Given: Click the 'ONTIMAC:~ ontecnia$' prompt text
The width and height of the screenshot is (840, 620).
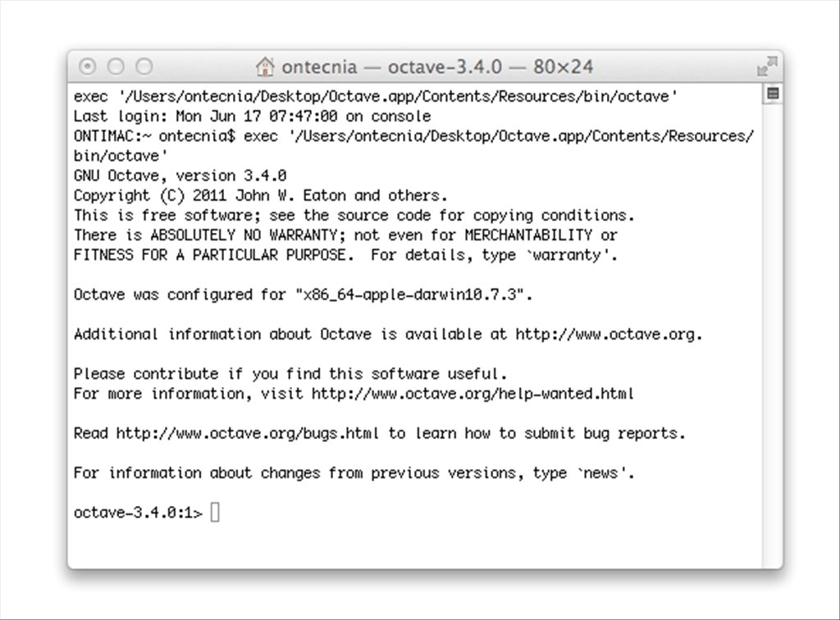Looking at the screenshot, I should [154, 136].
